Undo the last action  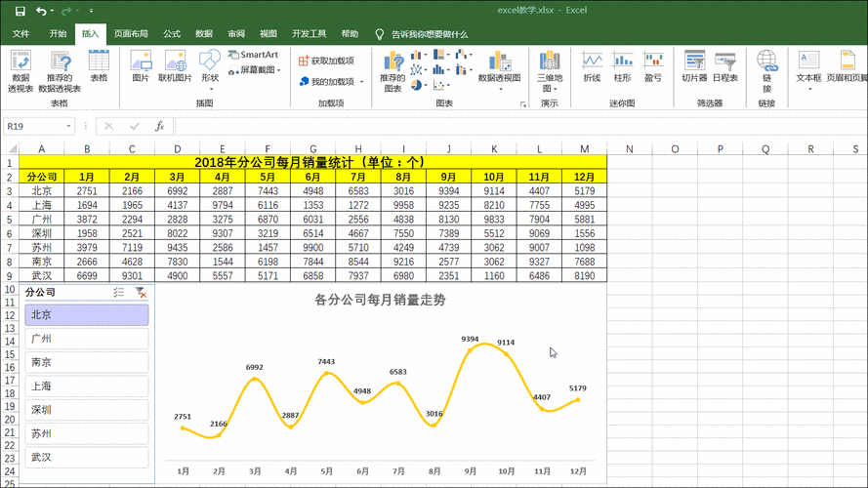tap(41, 11)
